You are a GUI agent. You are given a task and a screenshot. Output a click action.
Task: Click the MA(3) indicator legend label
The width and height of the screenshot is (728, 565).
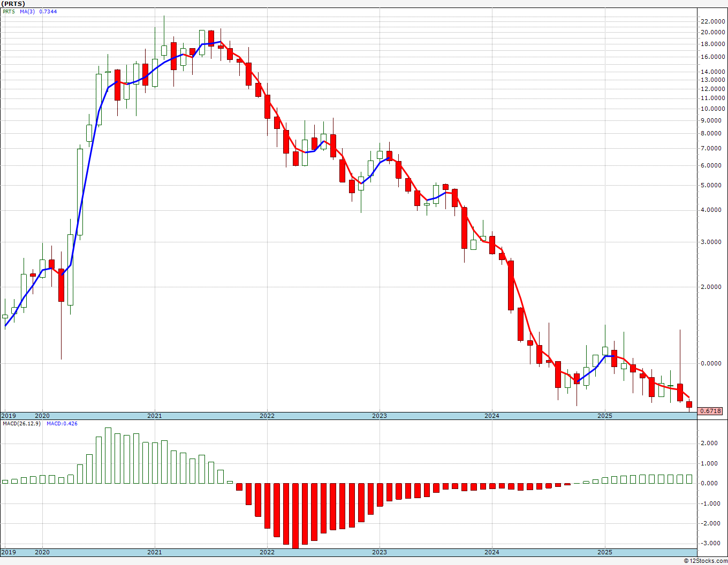[27, 11]
